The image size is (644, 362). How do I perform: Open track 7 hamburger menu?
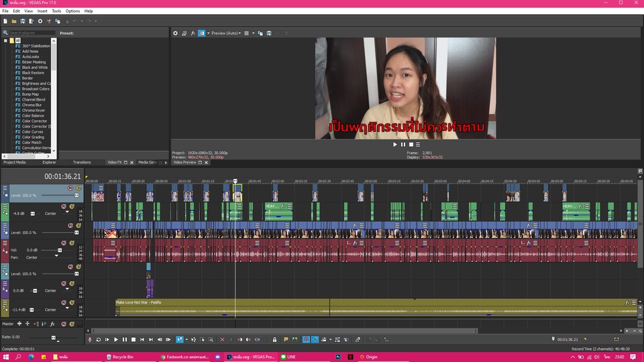point(5,302)
